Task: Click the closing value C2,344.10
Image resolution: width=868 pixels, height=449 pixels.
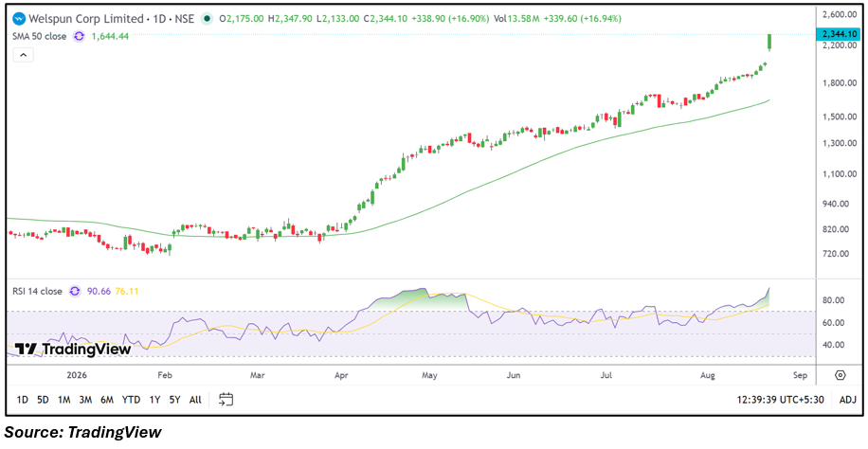Action: pos(386,19)
